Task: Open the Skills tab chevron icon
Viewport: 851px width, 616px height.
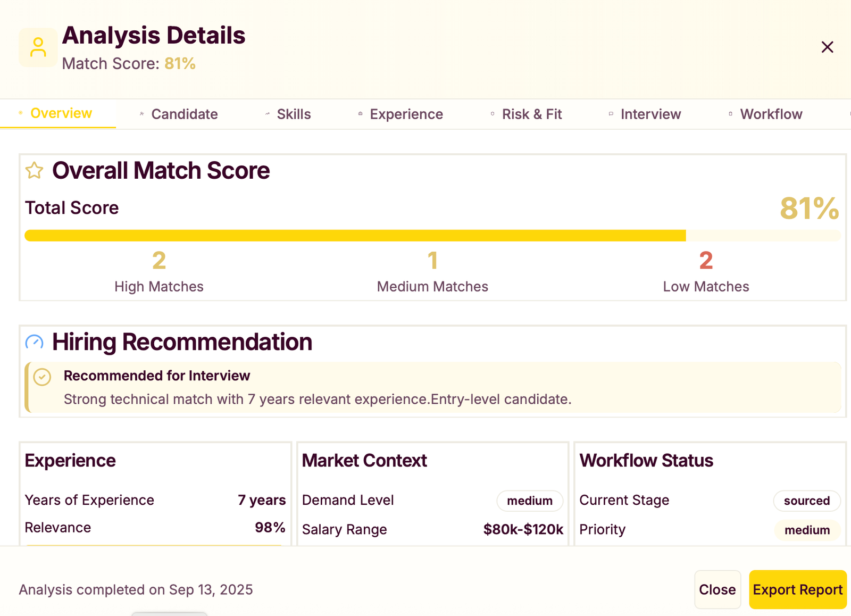Action: coord(266,113)
